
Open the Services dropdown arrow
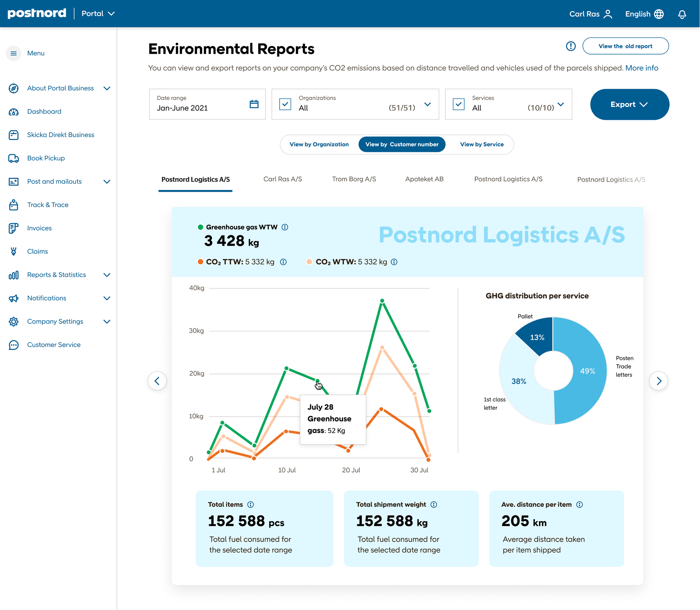(x=561, y=105)
